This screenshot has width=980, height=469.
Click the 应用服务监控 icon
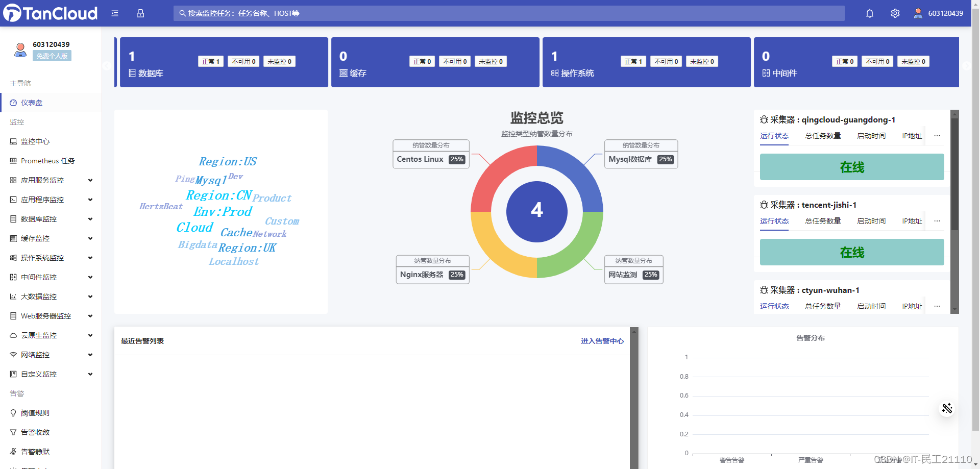pos(13,180)
